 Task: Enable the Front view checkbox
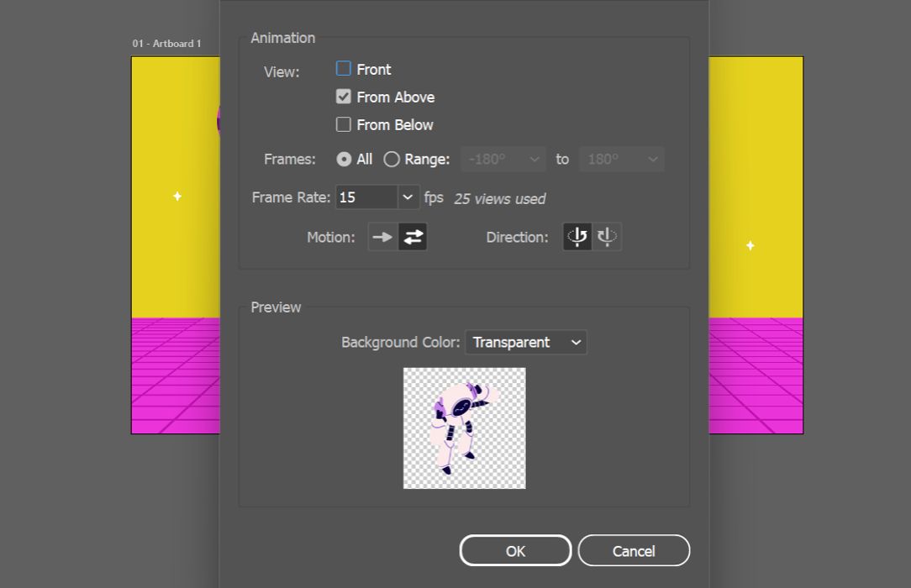click(343, 68)
